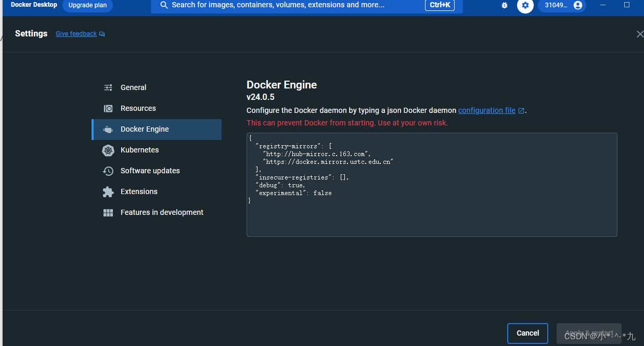Click the docker.mirrors.ustc.edu.cn mirror line
This screenshot has width=644, height=346.
[328, 162]
